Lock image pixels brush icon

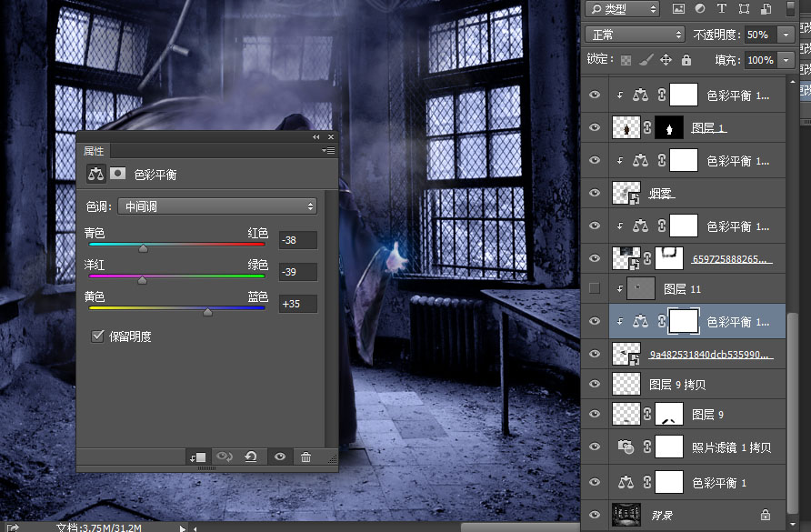646,60
